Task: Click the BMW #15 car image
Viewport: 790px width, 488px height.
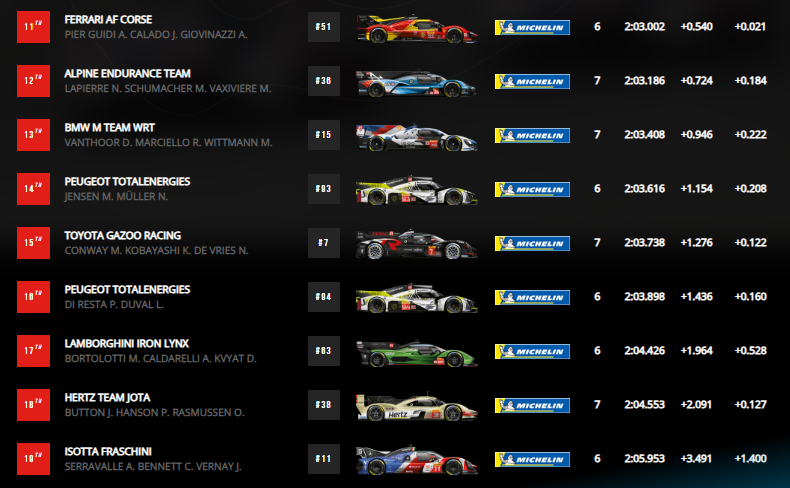Action: click(x=417, y=137)
